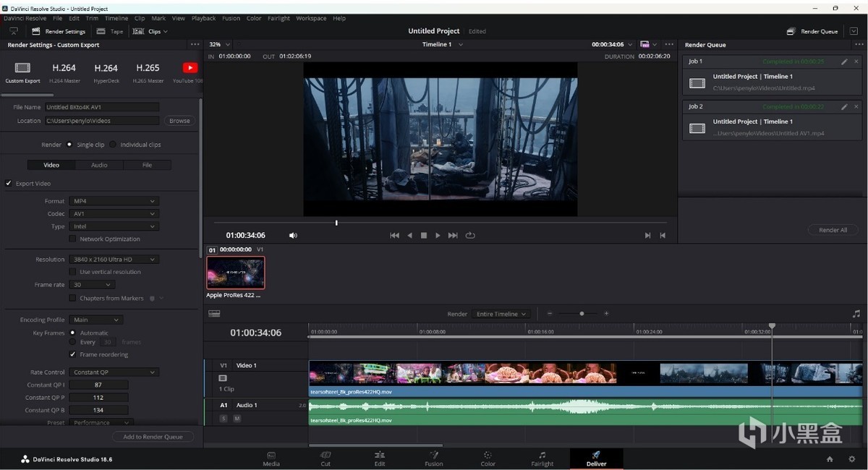Screen dimensions: 868x470
Task: Open the Color page icon
Action: click(488, 456)
